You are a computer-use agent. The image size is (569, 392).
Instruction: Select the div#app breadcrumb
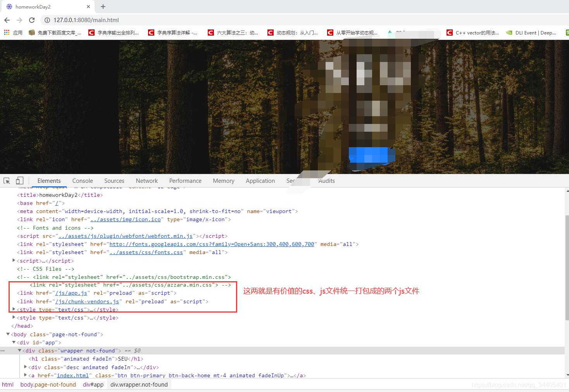(x=93, y=385)
